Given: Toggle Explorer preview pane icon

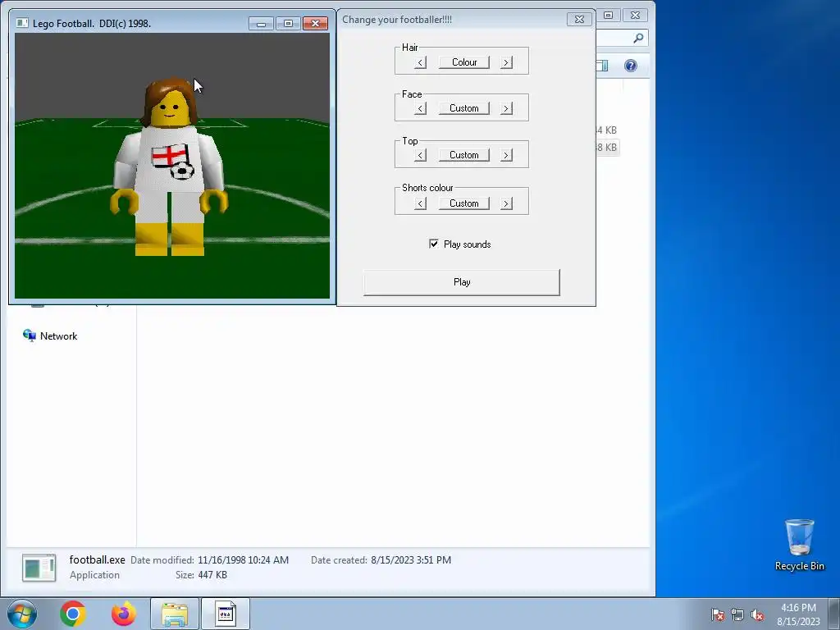Looking at the screenshot, I should pyautogui.click(x=602, y=66).
